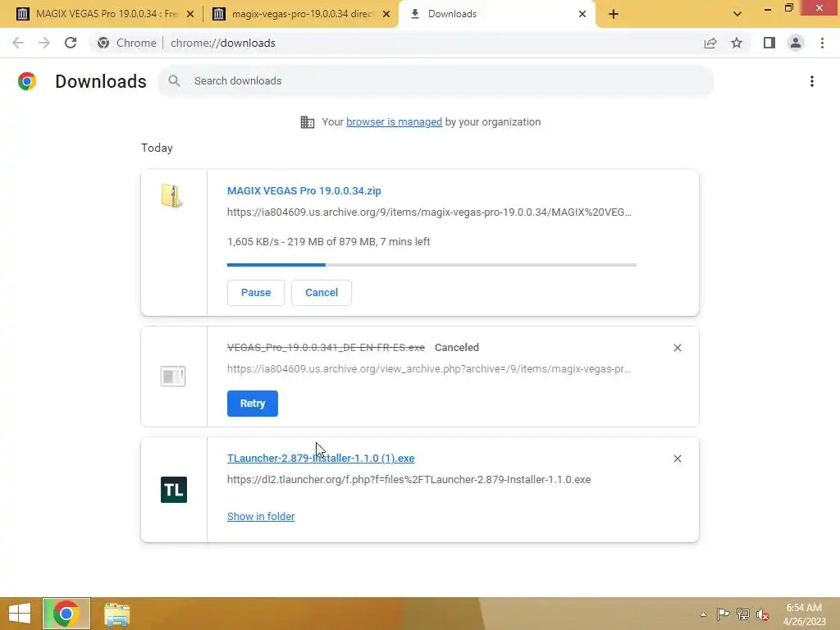Image resolution: width=840 pixels, height=630 pixels.
Task: Click the MAGIX download progress bar
Action: (x=431, y=265)
